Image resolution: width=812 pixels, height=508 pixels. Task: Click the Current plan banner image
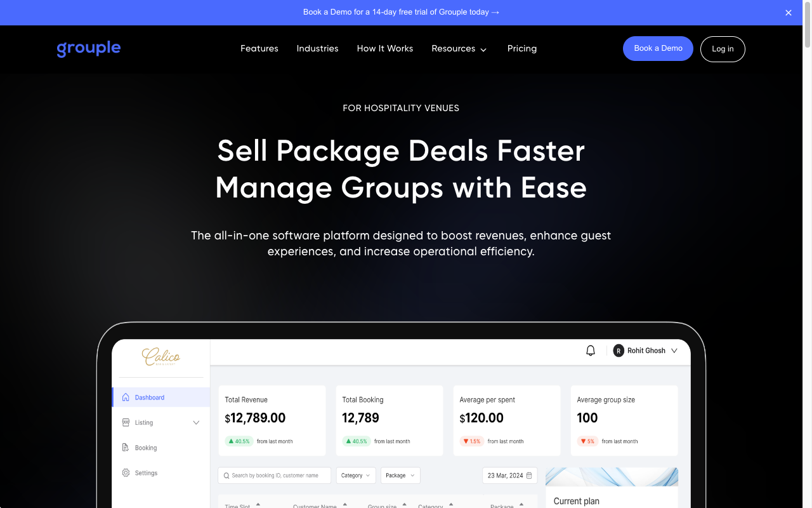[x=612, y=477]
